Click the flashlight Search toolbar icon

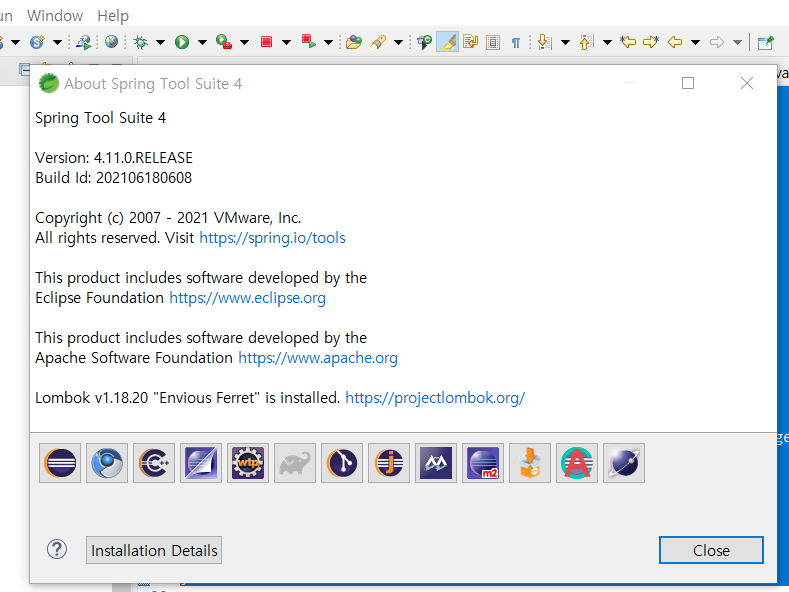(x=378, y=42)
